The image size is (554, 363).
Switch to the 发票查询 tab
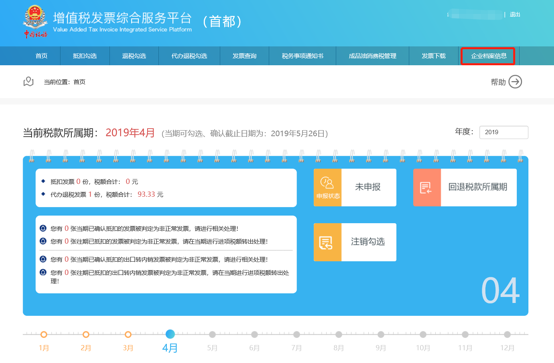pos(244,56)
